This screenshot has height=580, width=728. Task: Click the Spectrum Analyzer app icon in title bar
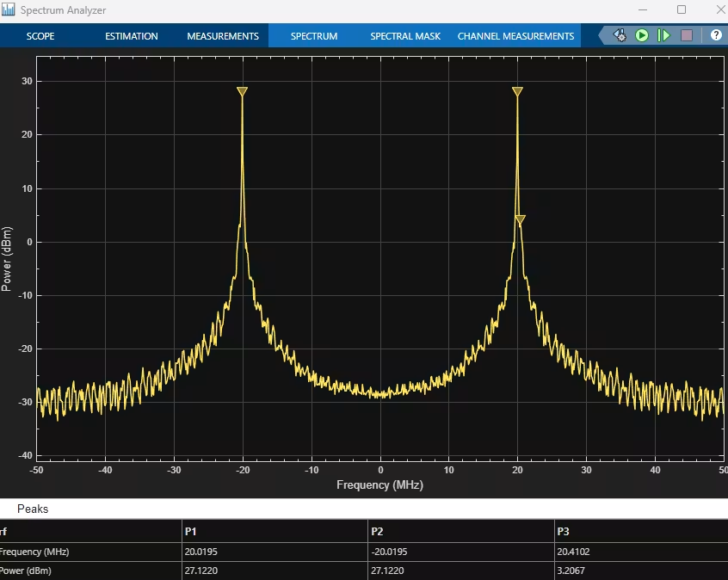(x=8, y=9)
